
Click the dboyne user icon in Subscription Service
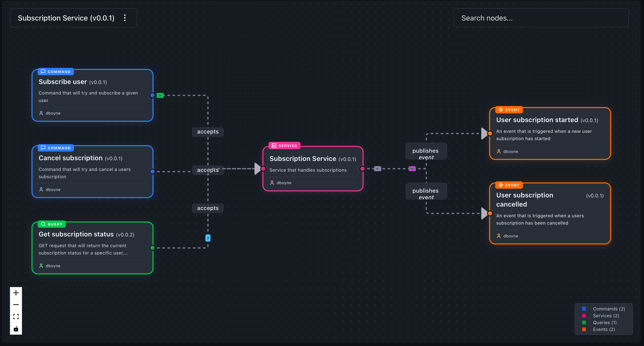click(x=272, y=183)
